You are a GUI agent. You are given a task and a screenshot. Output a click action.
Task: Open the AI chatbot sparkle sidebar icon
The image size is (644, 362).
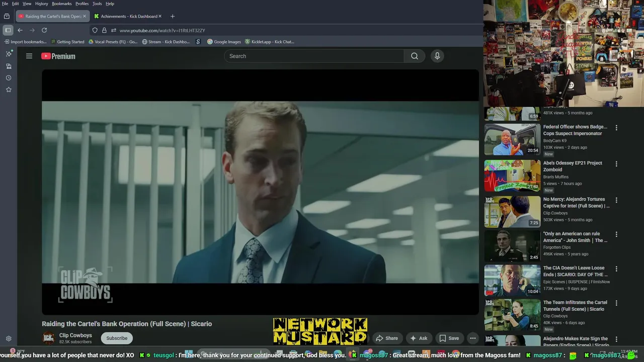(9, 54)
